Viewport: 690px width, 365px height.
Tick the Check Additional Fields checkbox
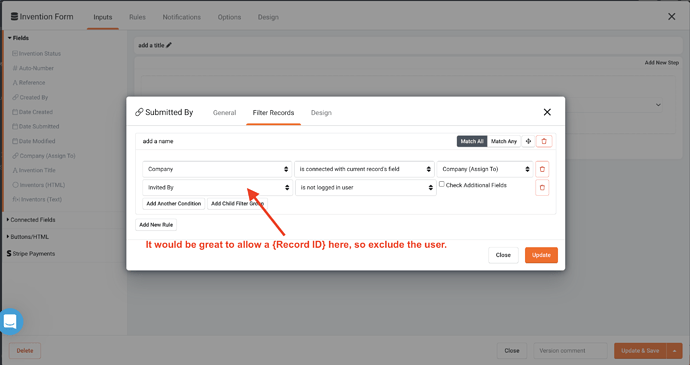(x=442, y=184)
